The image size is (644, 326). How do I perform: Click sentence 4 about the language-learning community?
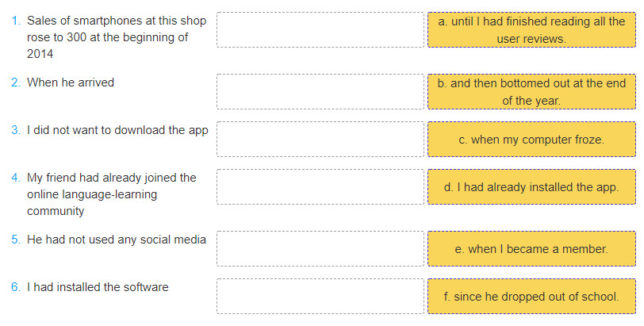click(x=112, y=194)
